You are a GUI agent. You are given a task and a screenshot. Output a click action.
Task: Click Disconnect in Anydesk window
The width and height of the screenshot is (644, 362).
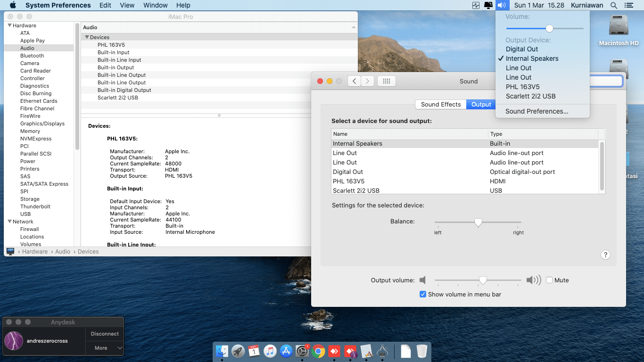[x=105, y=334]
